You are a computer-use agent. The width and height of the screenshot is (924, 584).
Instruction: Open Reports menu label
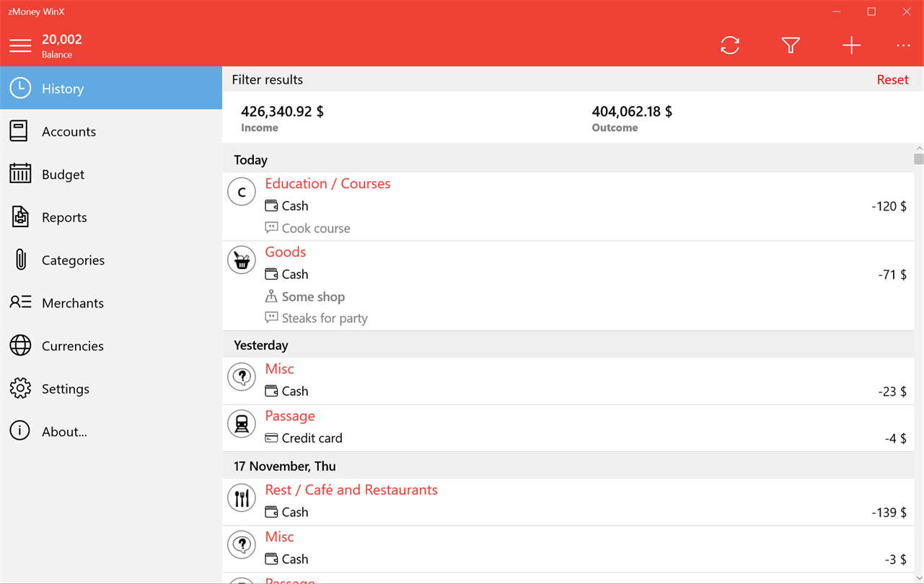click(x=64, y=217)
